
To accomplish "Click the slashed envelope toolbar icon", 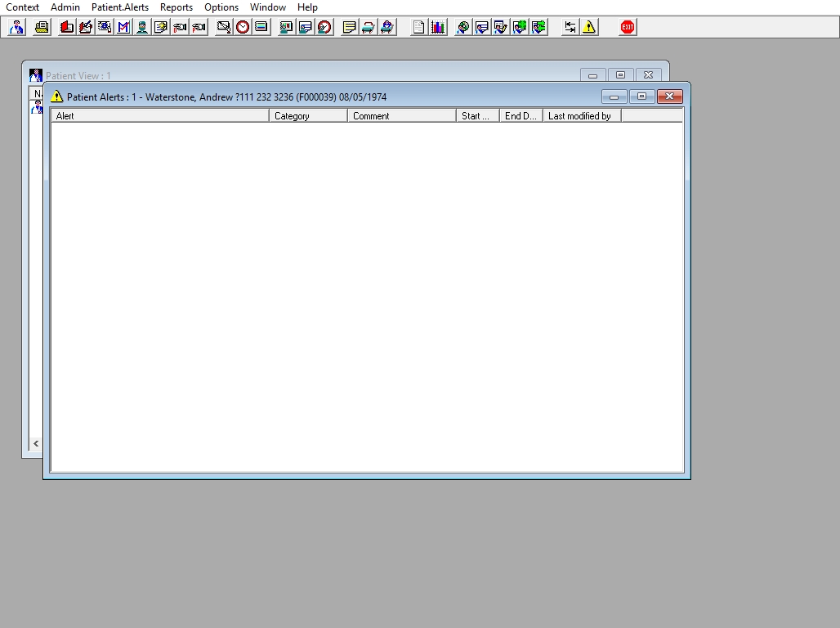I will point(224,27).
